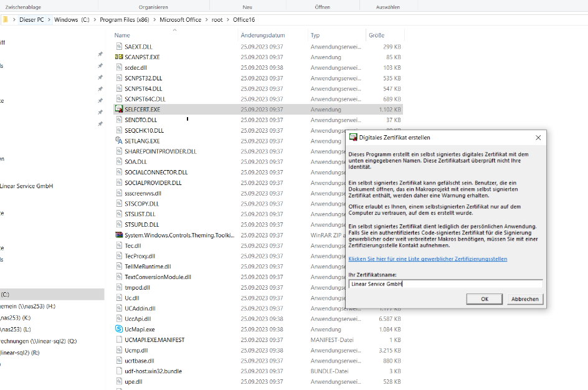Sort files by Name column
The width and height of the screenshot is (588, 390).
point(122,36)
